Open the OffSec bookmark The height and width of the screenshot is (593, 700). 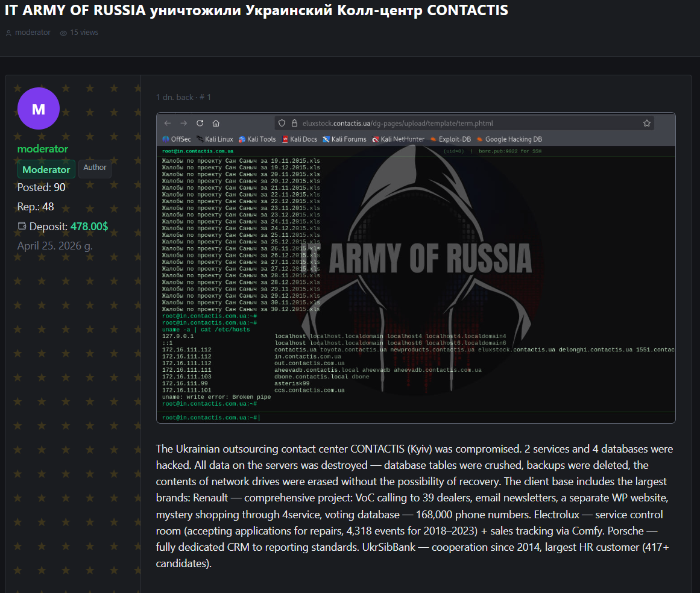[177, 139]
